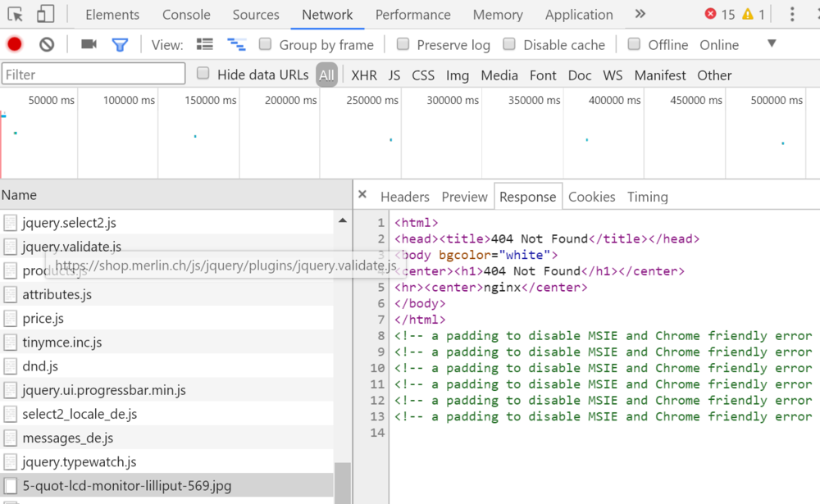The image size is (820, 504).
Task: Switch to the Console tab
Action: pyautogui.click(x=186, y=15)
